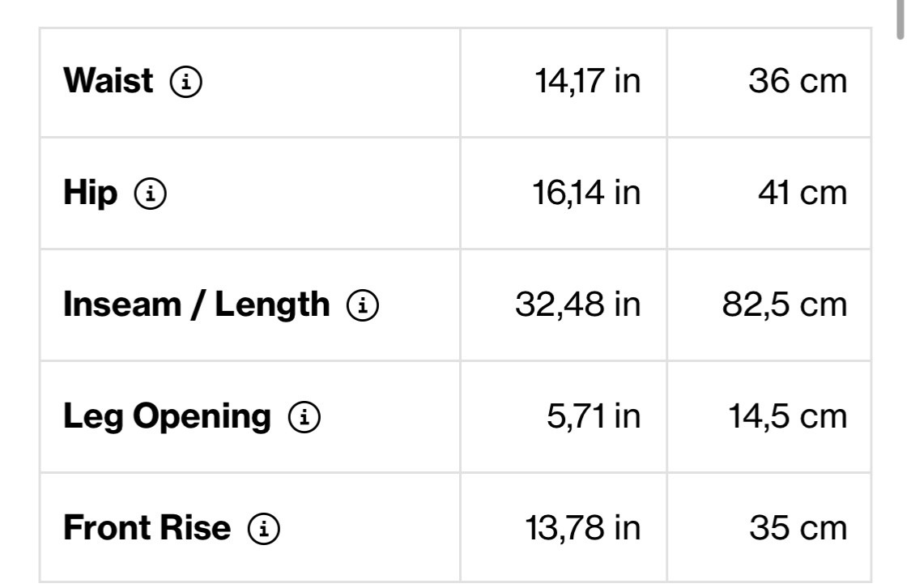911x588 pixels.
Task: Click the 5,71 in leg opening value
Action: click(594, 417)
